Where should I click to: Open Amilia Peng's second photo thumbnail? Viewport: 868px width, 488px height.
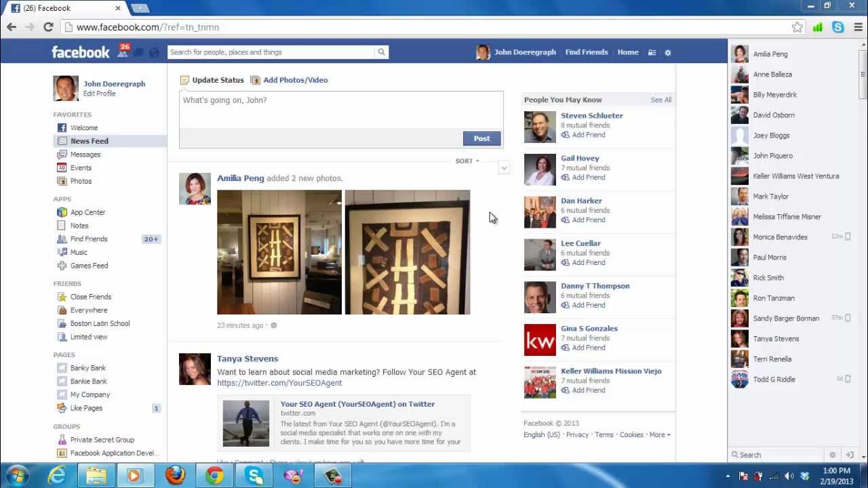point(408,252)
